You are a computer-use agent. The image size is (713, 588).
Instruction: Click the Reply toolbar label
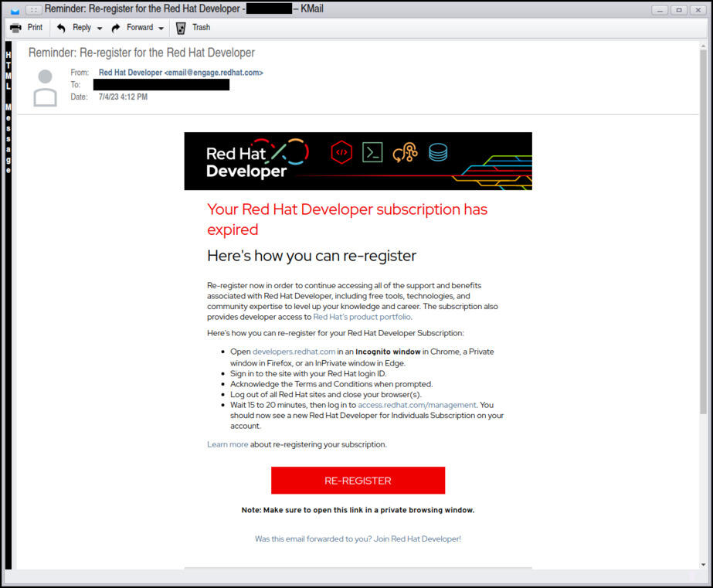[82, 27]
